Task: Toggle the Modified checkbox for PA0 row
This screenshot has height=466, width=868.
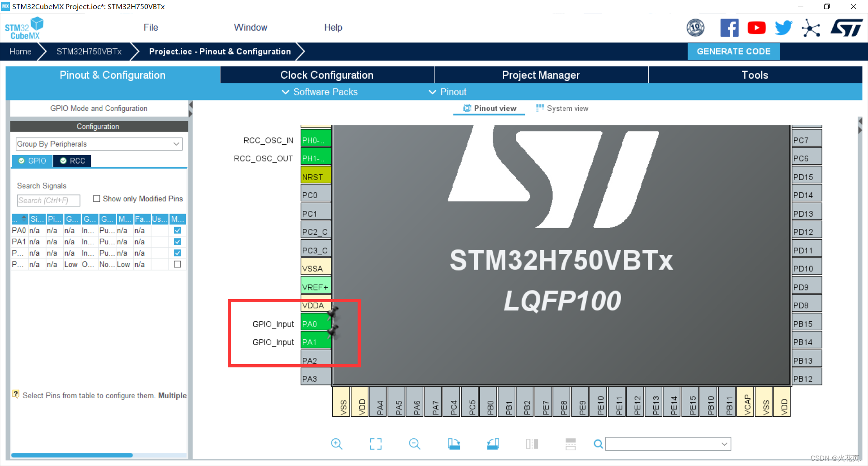Action: [177, 230]
